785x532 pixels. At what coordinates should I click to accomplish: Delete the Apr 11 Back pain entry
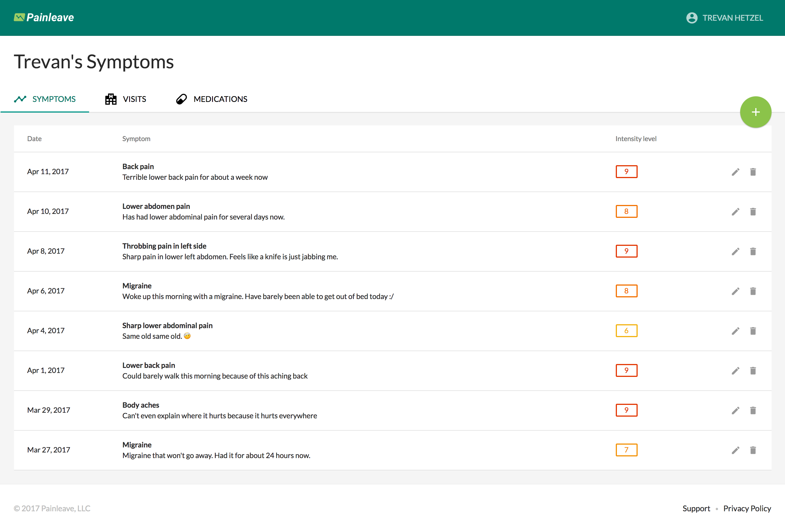[753, 172]
